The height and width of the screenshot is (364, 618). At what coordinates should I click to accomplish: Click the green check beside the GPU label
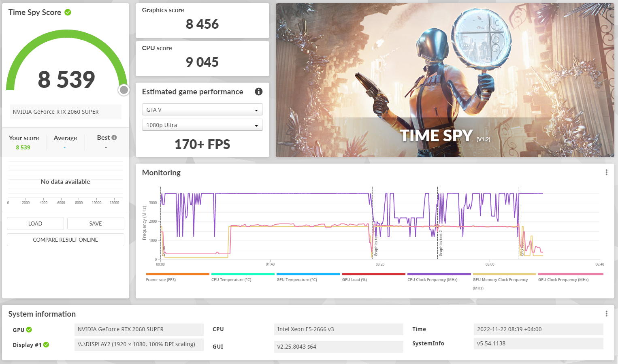pos(29,330)
